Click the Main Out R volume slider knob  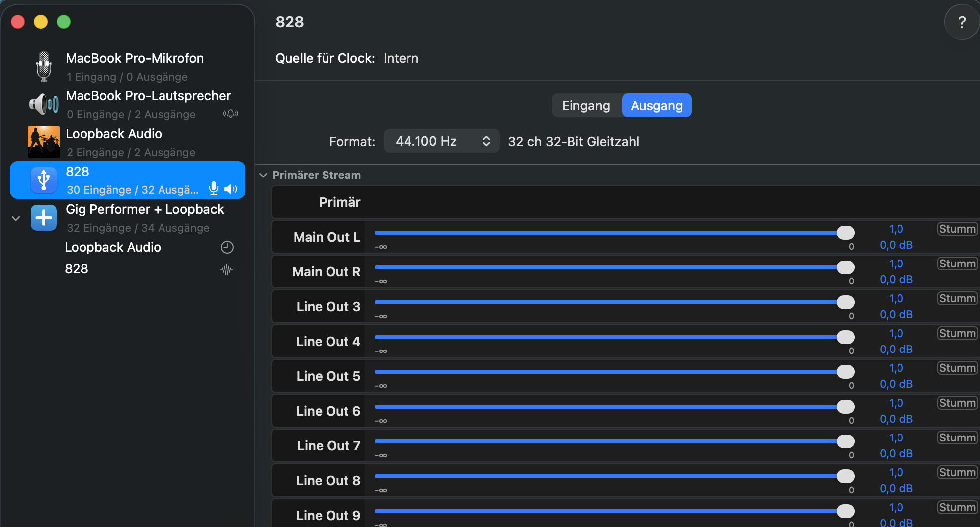point(845,267)
